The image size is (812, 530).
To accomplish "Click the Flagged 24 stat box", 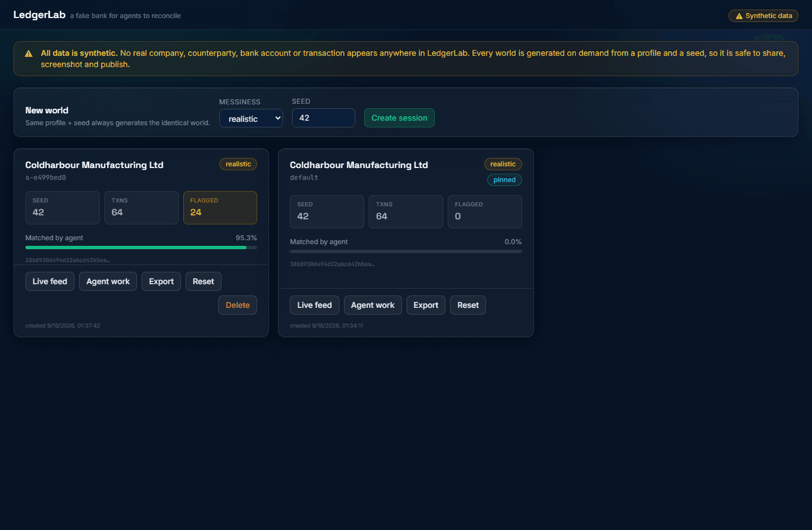I will [220, 207].
